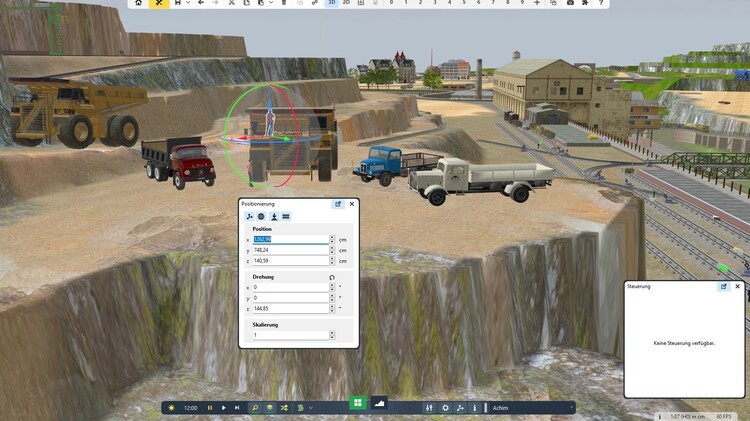
Task: Click the Home icon in top toolbar
Action: (x=138, y=3)
